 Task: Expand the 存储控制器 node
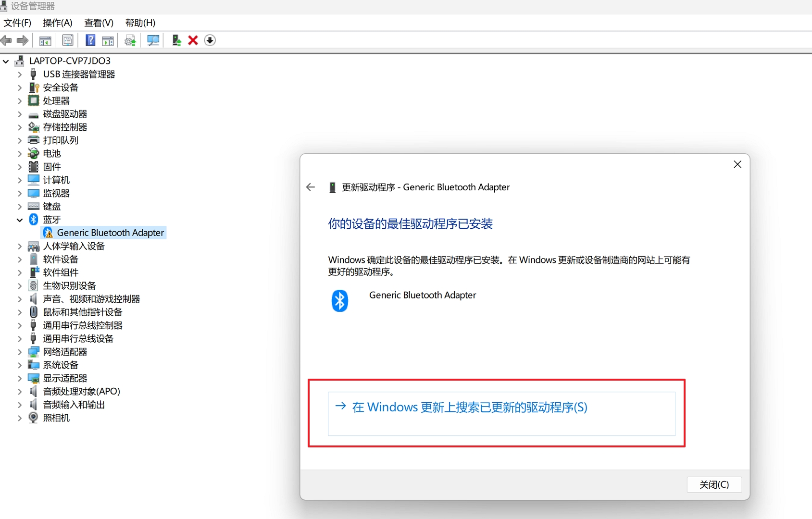20,127
